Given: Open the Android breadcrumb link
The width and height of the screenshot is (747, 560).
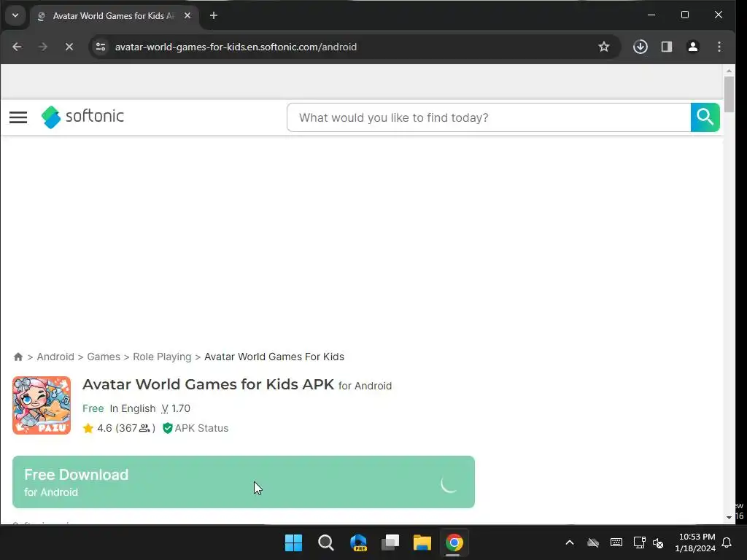Looking at the screenshot, I should [55, 357].
